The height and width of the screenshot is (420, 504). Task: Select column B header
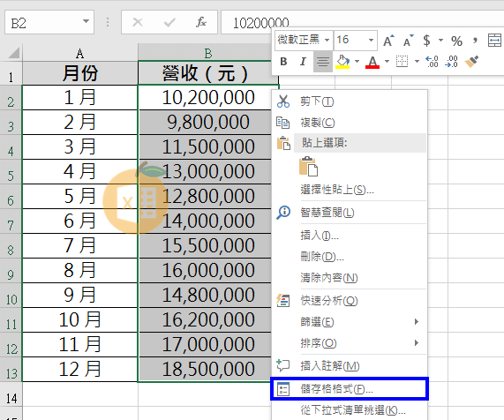tap(208, 53)
